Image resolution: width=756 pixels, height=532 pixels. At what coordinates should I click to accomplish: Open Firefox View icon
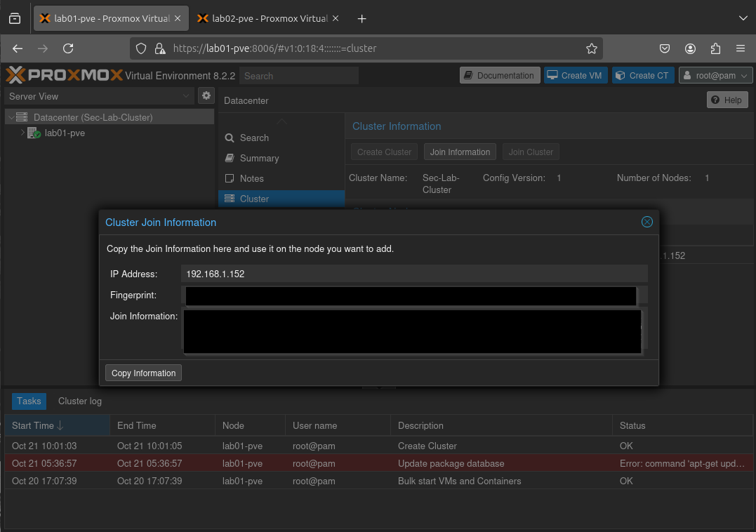(15, 18)
